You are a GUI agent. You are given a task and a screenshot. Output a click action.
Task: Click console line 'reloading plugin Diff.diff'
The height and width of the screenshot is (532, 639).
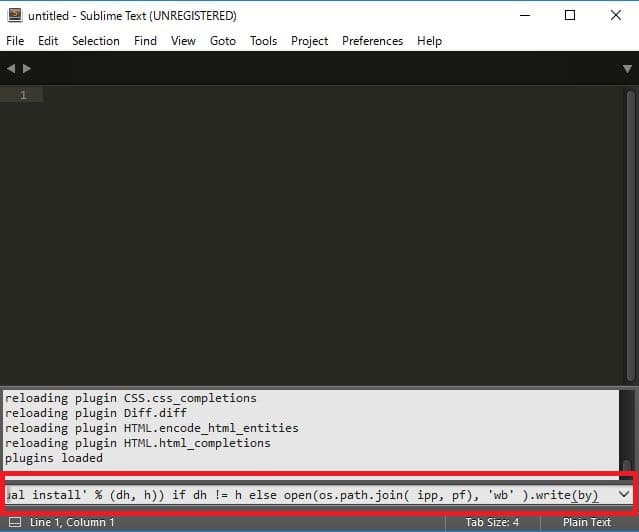(96, 413)
